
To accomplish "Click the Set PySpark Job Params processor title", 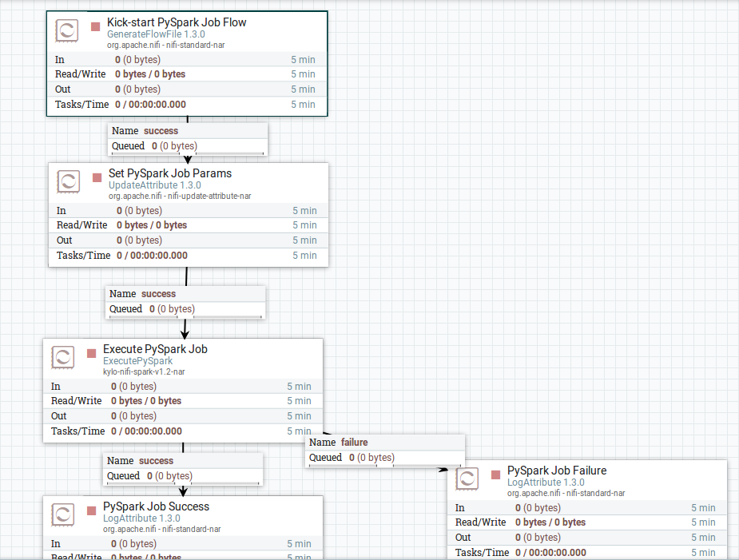I will (x=170, y=173).
